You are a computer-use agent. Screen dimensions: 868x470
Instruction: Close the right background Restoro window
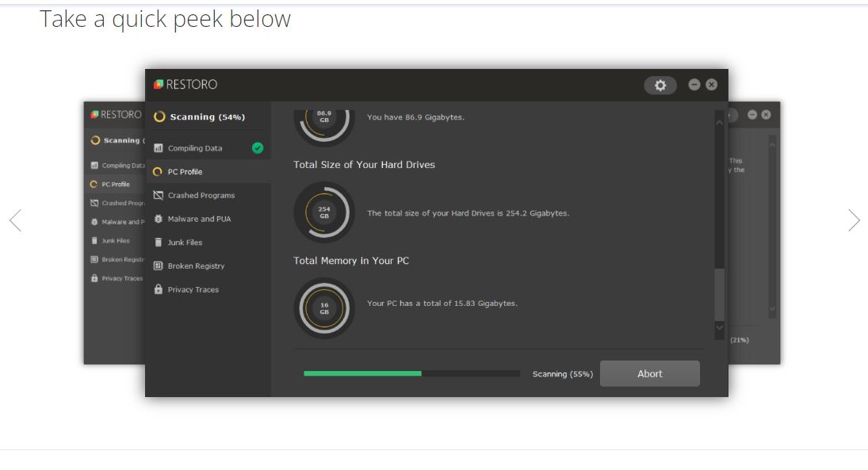[x=767, y=115]
